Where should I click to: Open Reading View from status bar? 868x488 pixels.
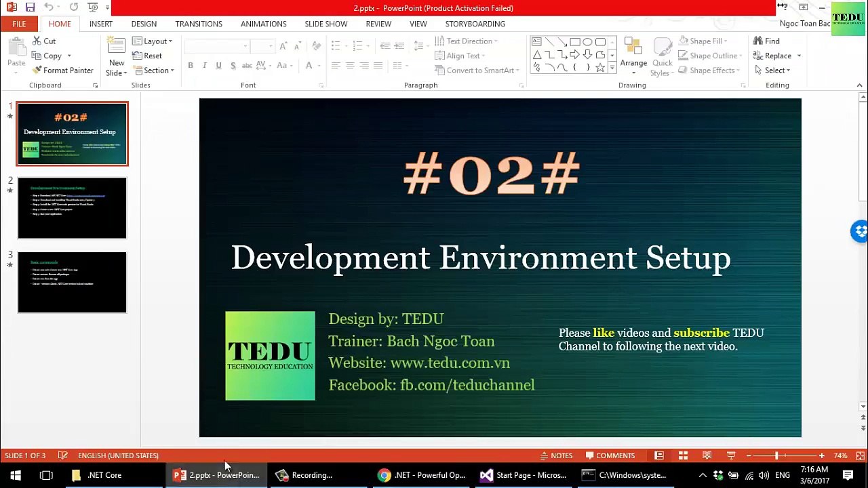pos(707,455)
